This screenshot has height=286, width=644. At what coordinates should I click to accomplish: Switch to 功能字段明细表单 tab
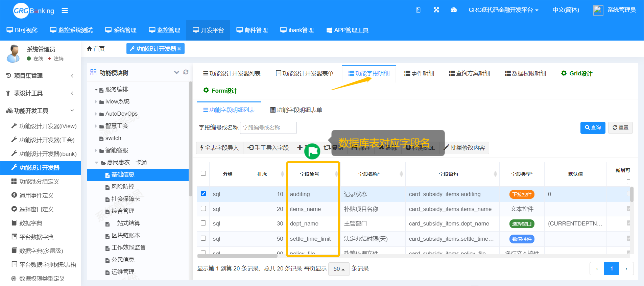(x=296, y=110)
